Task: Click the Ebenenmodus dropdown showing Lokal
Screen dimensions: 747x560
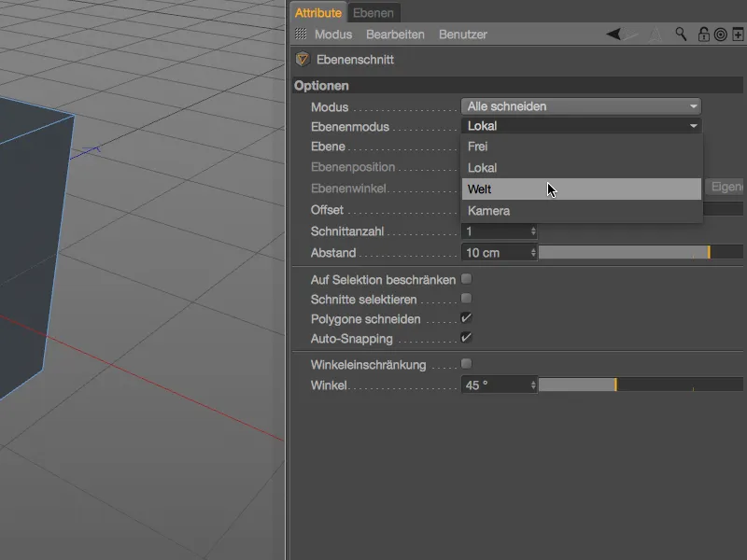Action: (x=581, y=126)
